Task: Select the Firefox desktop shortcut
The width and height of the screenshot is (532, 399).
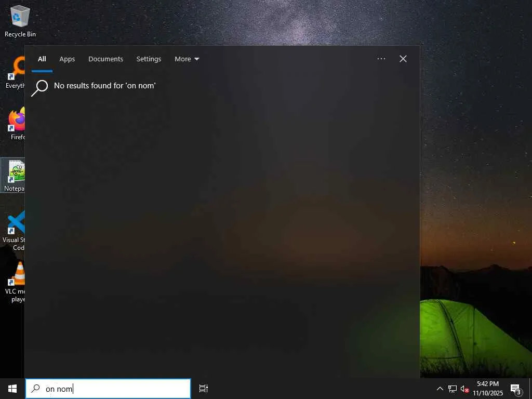Action: coord(16,124)
